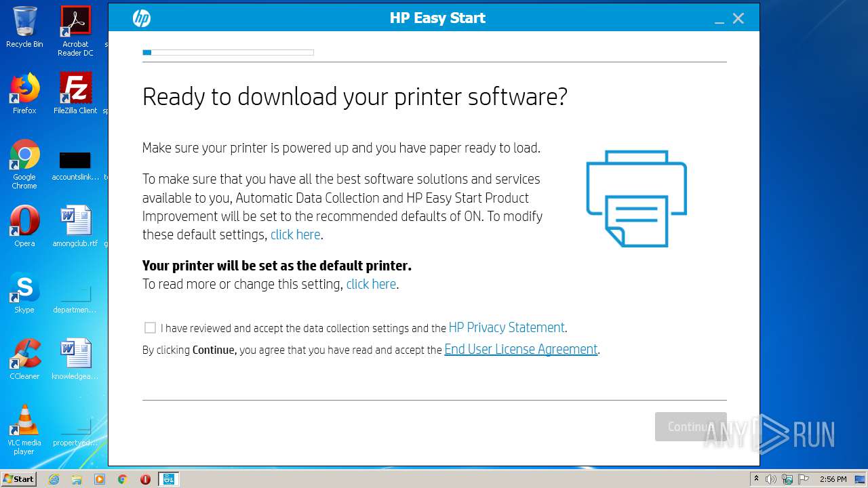Screen dimensions: 868x488
Task: Open data collection settings 'click here' link
Action: point(295,235)
